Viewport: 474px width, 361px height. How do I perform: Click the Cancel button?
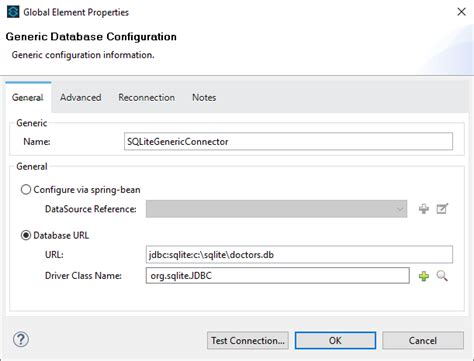[x=423, y=340]
